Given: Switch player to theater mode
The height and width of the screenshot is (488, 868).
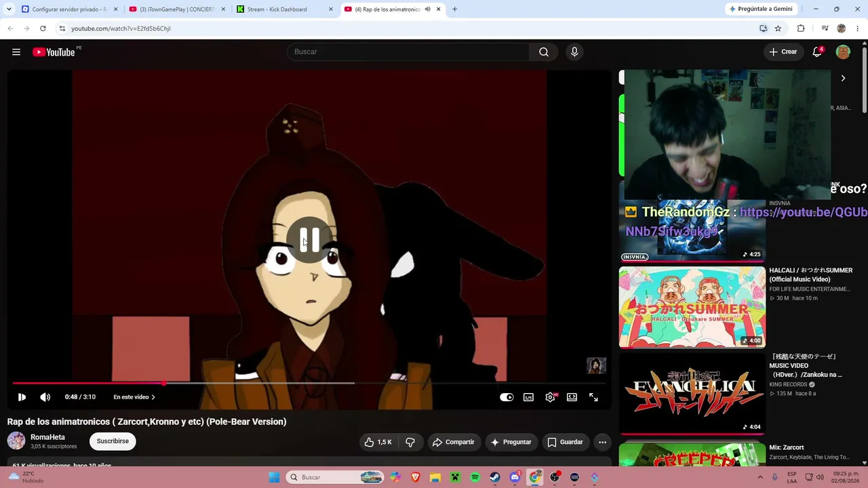Looking at the screenshot, I should click(x=572, y=397).
